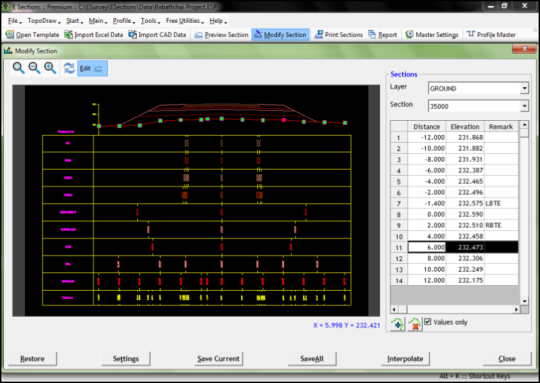
Task: Uncheck the Values only checkbox
Action: tap(427, 322)
